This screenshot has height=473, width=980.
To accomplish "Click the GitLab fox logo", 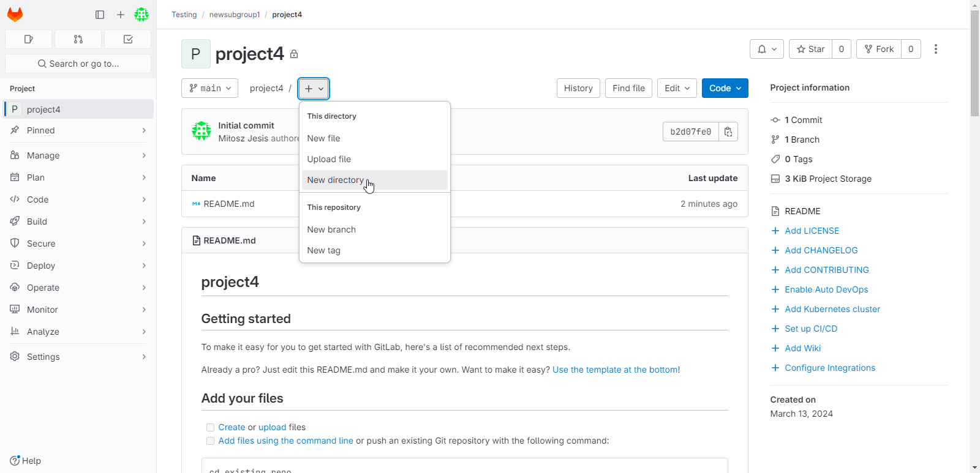I will point(15,15).
